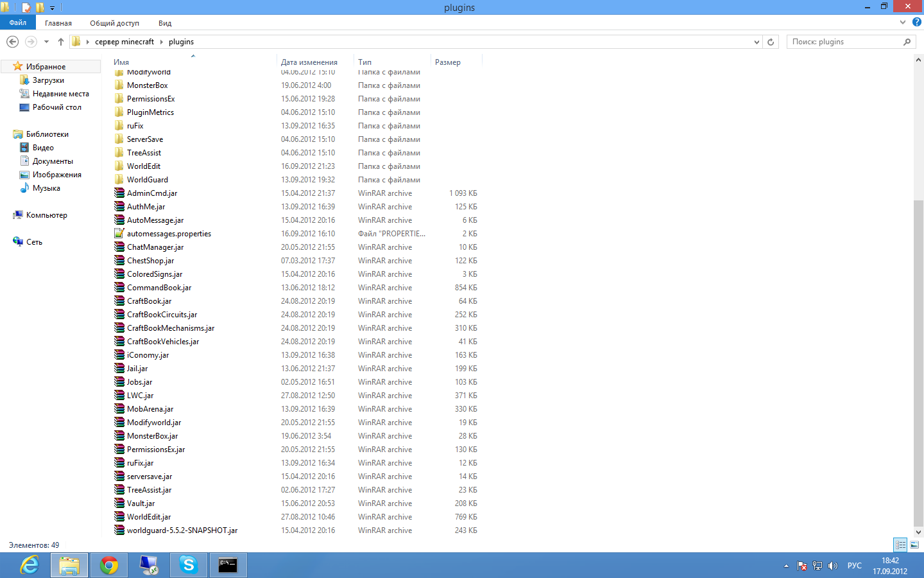The width and height of the screenshot is (924, 578).
Task: Select the file worldguard-5.5.2-SNAPSHOT.jar
Action: (182, 530)
